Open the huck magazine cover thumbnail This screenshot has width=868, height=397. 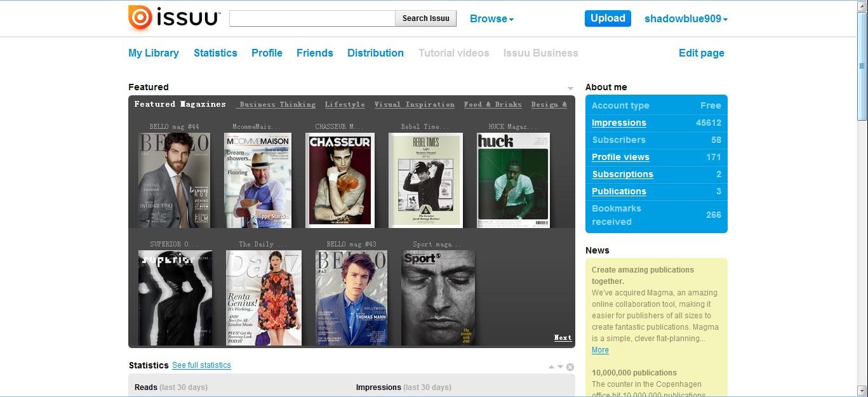coord(513,180)
